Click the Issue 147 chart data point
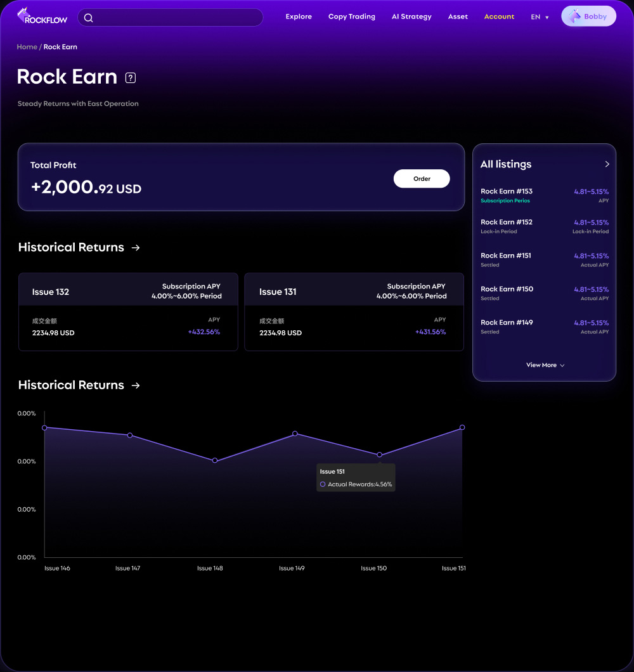The width and height of the screenshot is (634, 672). pyautogui.click(x=130, y=436)
